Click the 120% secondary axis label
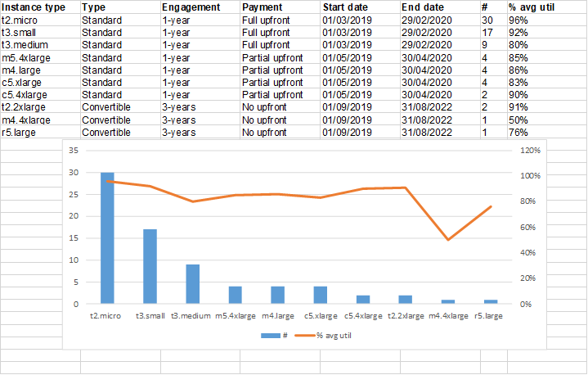Viewport: 588px width, 375px height. (530, 151)
